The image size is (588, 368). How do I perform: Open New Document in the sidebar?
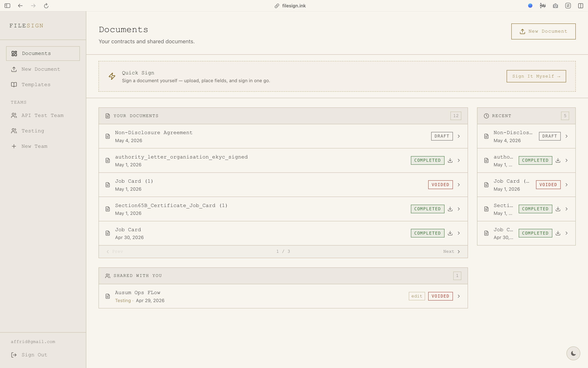43,69
